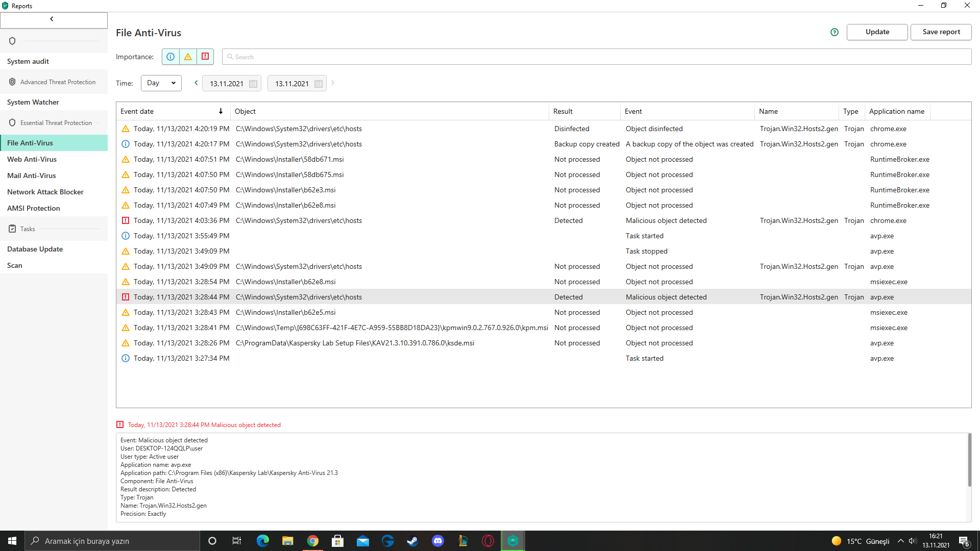Click the events Search field
Viewport: 980px width, 551px height.
596,57
